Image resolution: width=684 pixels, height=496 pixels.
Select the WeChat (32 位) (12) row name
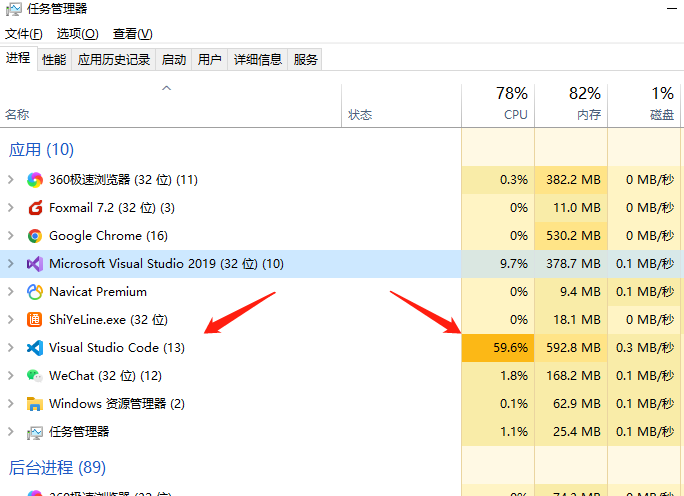(x=106, y=376)
